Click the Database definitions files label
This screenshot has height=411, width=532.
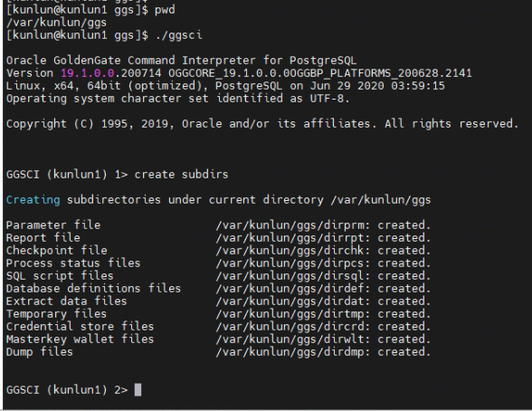(x=94, y=289)
